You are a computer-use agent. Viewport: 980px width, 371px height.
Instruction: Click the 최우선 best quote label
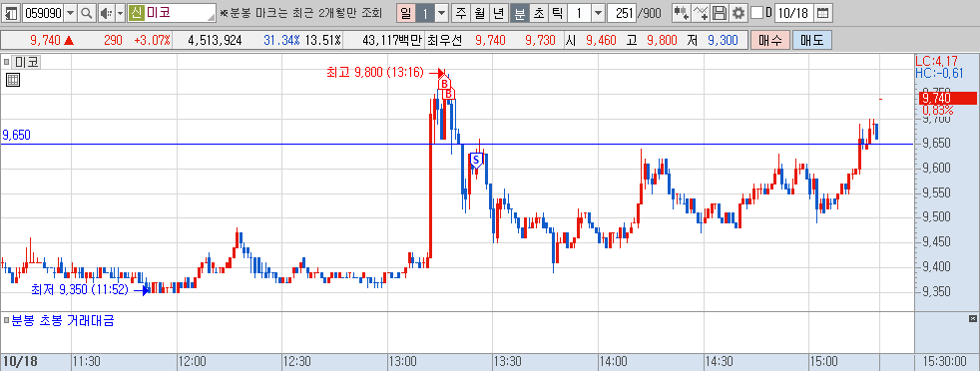[444, 41]
